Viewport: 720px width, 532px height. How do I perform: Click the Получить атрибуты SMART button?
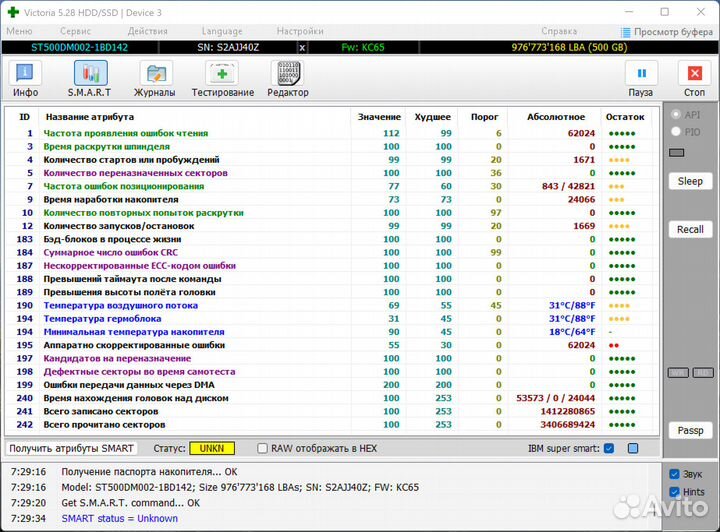[x=72, y=448]
